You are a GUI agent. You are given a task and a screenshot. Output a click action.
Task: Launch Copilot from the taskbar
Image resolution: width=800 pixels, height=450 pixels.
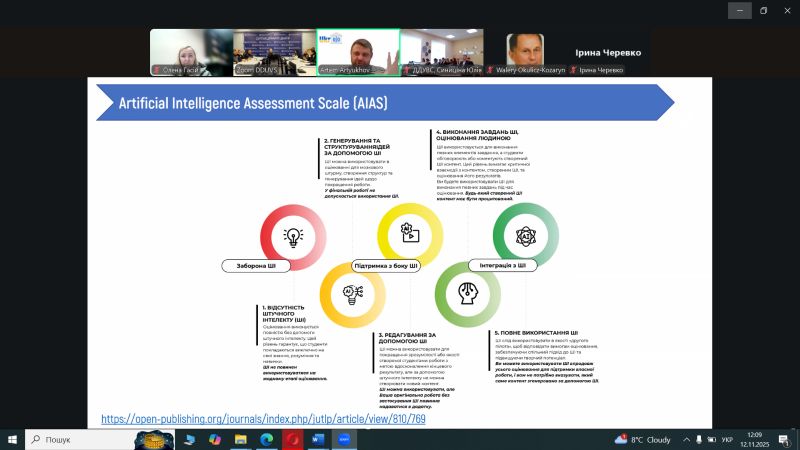216,439
